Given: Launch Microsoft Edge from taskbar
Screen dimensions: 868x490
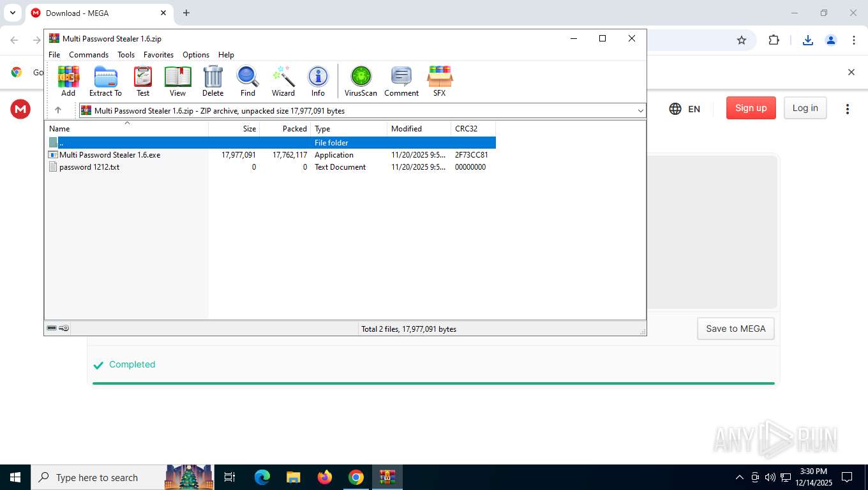Looking at the screenshot, I should [262, 477].
